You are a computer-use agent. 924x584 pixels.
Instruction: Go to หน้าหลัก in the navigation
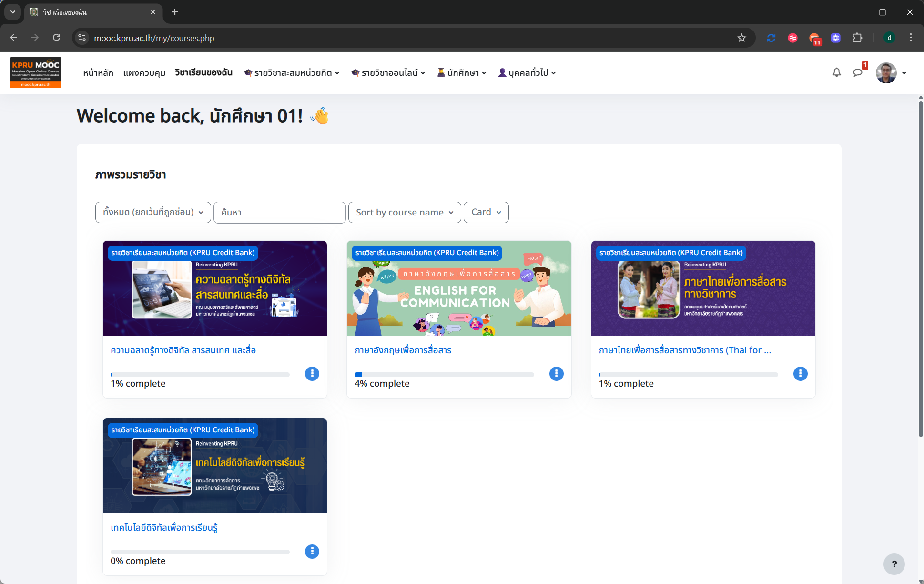click(98, 73)
